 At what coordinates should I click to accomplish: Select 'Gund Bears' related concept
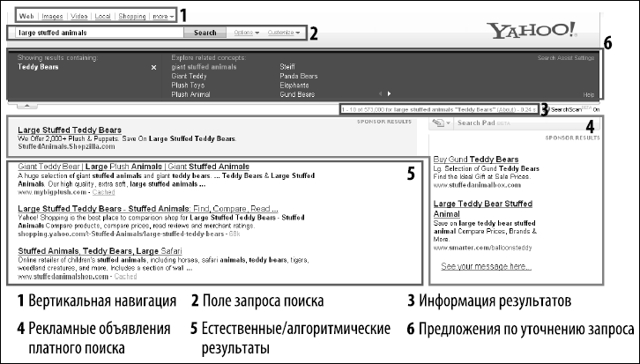click(297, 94)
